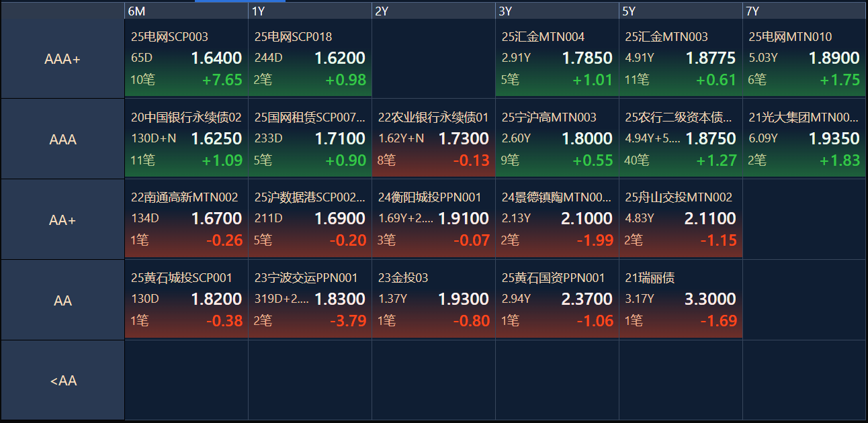Open bond 25沪数据港SCP002
Viewport: 868px width, 423px height.
(x=310, y=197)
